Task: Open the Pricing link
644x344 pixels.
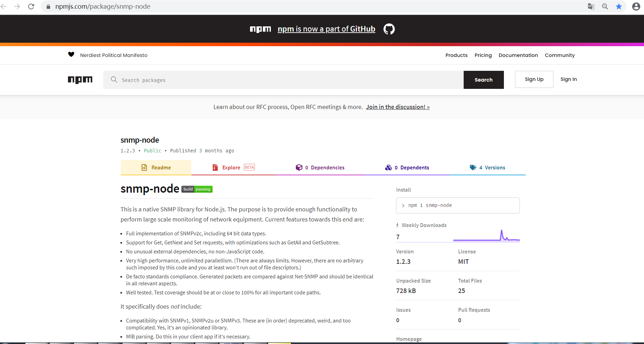Action: [x=483, y=55]
